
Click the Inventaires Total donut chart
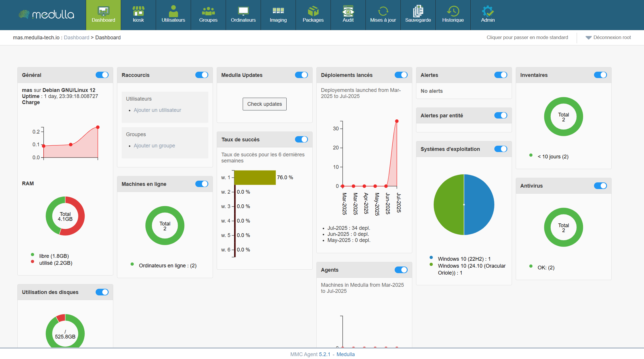[564, 116]
